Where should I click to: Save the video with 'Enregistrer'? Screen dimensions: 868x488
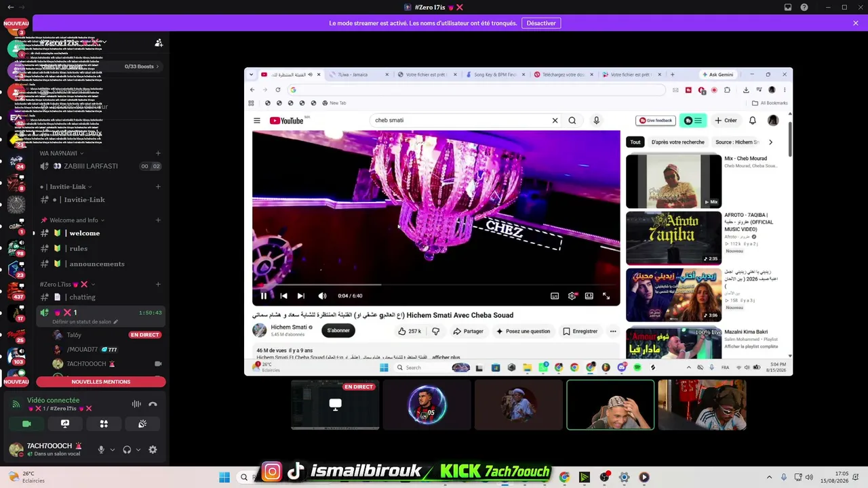point(580,331)
